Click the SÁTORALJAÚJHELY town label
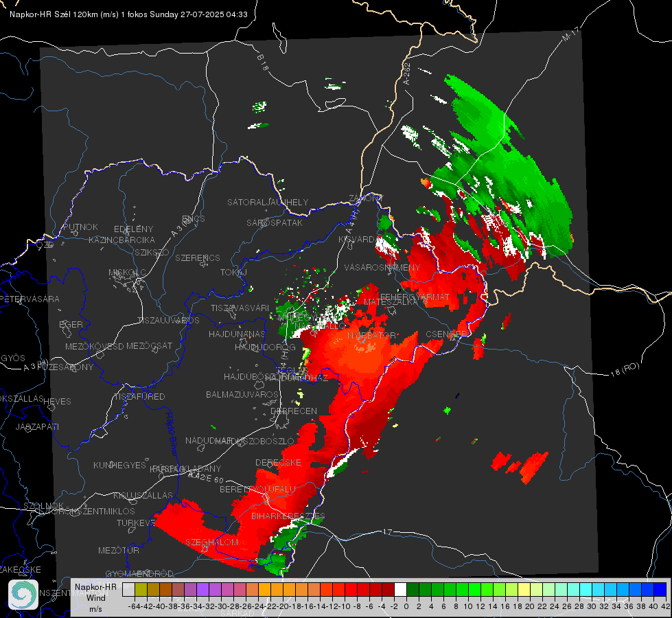The height and width of the screenshot is (618, 672). tap(268, 202)
